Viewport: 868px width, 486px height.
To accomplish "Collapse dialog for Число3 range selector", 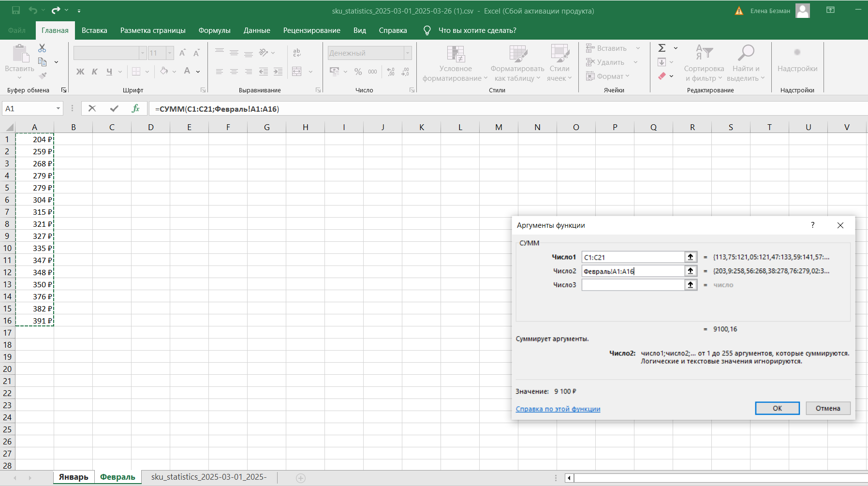I will pos(691,285).
